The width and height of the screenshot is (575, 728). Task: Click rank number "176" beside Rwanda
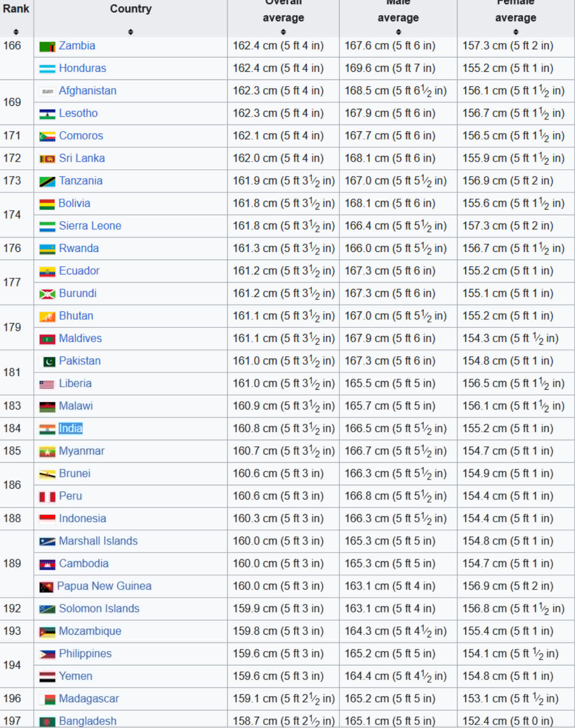point(12,248)
